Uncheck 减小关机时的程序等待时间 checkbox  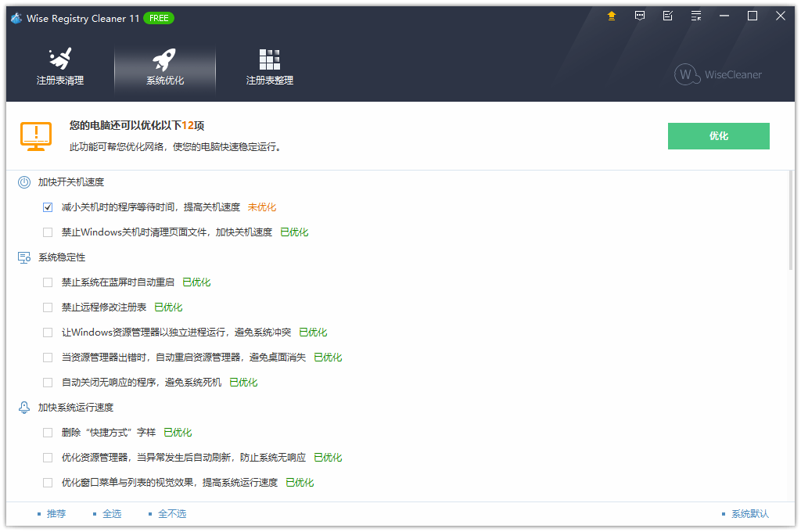coord(48,207)
